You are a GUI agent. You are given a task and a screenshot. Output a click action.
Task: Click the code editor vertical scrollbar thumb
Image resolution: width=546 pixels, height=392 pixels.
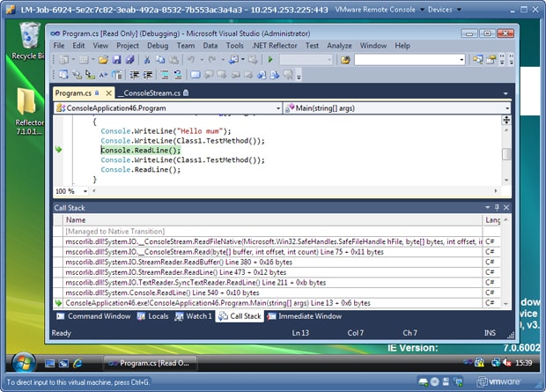click(506, 153)
